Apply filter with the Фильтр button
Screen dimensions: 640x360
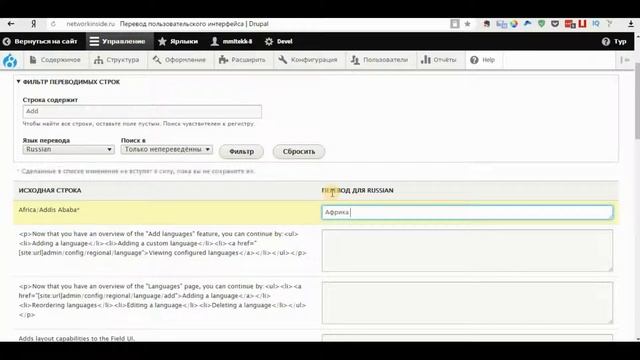point(241,151)
